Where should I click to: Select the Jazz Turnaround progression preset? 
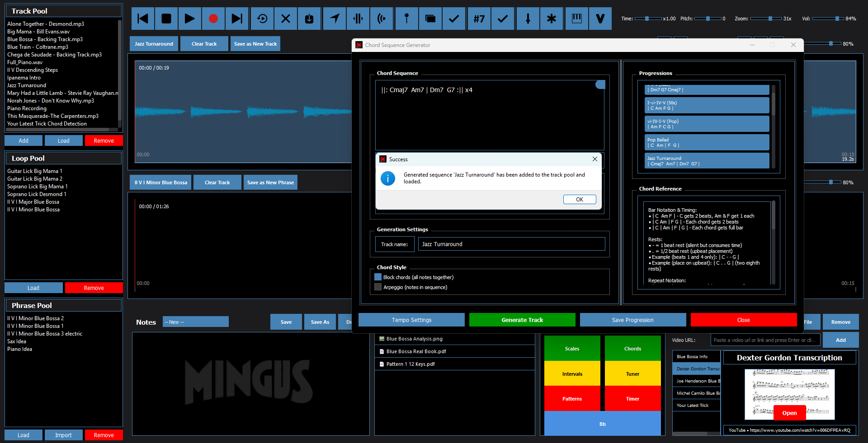(707, 161)
